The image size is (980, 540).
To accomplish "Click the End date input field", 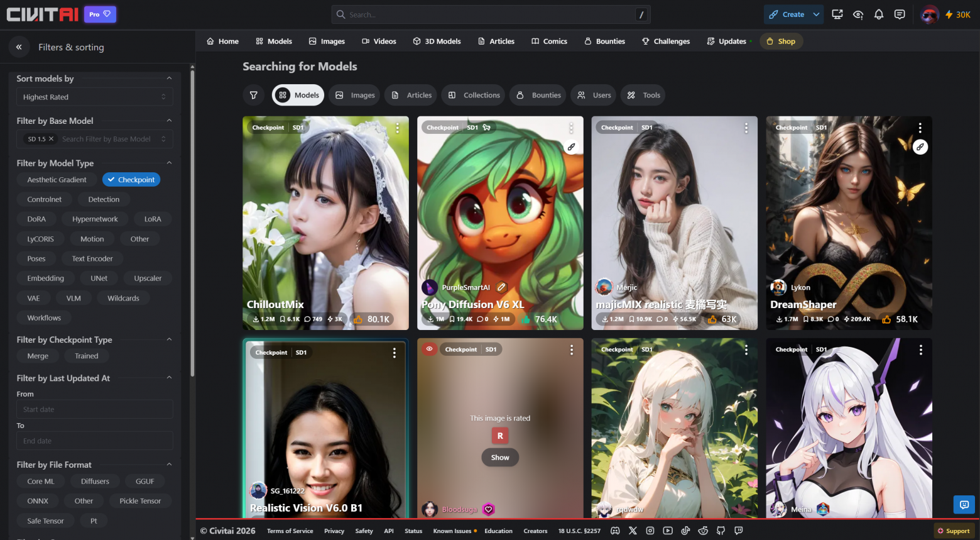I will click(94, 441).
